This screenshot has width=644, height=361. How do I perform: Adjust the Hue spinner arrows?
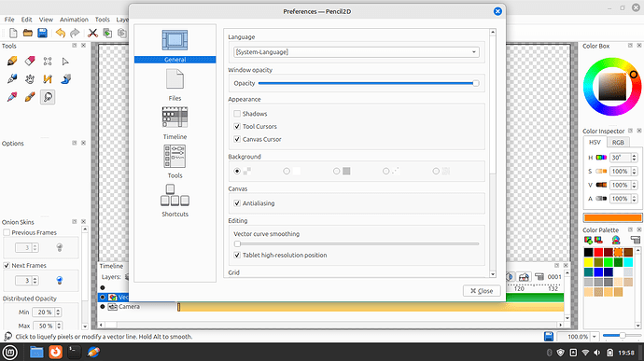tap(634, 158)
